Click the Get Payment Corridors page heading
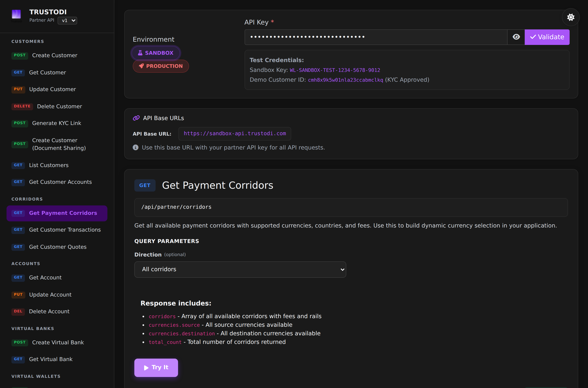This screenshot has height=388, width=588. click(217, 186)
